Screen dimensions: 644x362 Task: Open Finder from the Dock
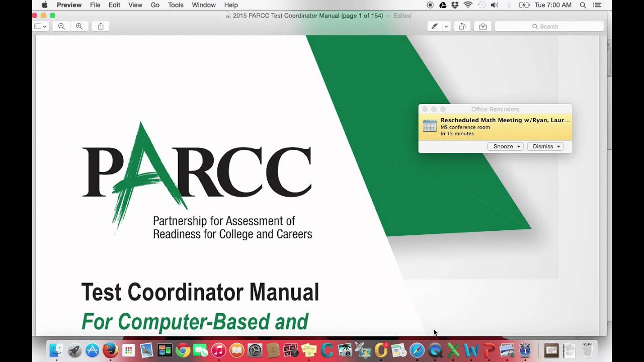56,350
